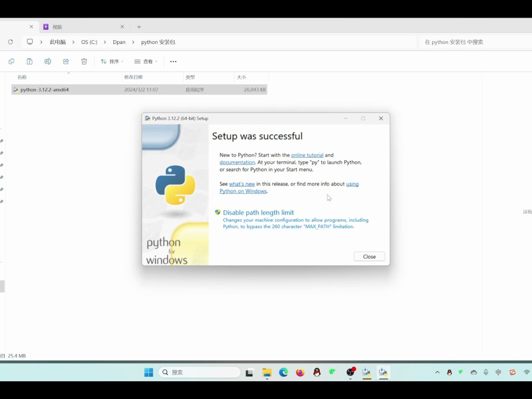Open Microsoft Edge from taskbar

coord(283,372)
